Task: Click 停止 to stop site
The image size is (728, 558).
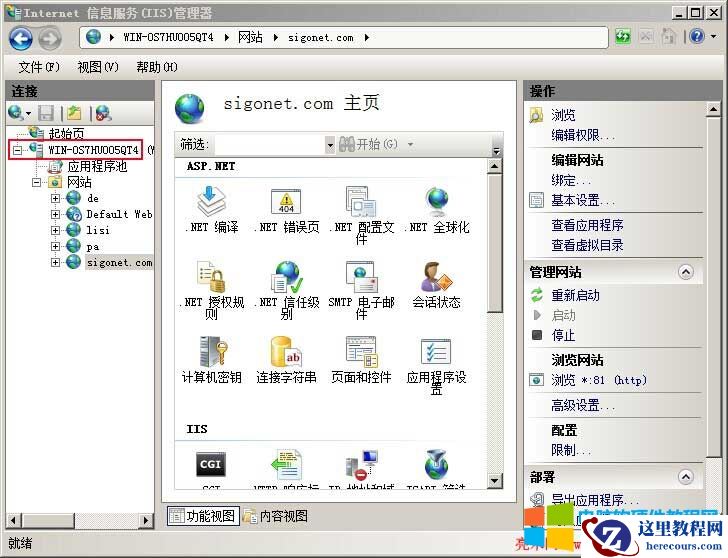Action: point(563,335)
